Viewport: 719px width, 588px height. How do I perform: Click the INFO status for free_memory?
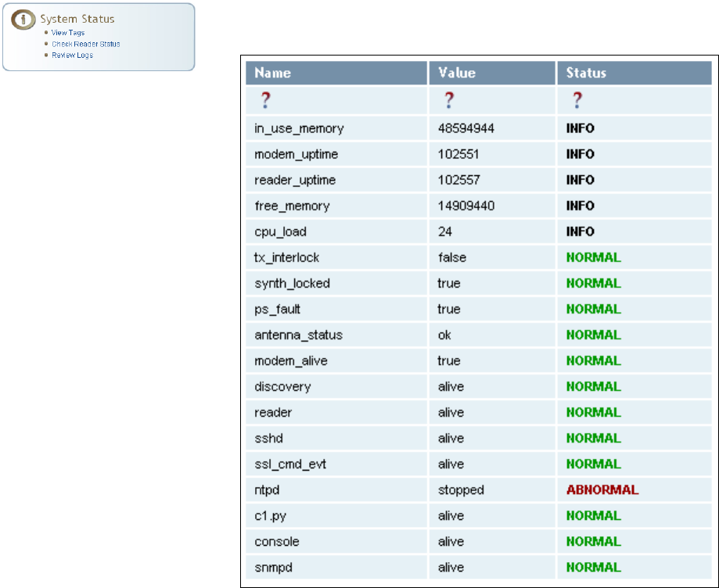(580, 206)
